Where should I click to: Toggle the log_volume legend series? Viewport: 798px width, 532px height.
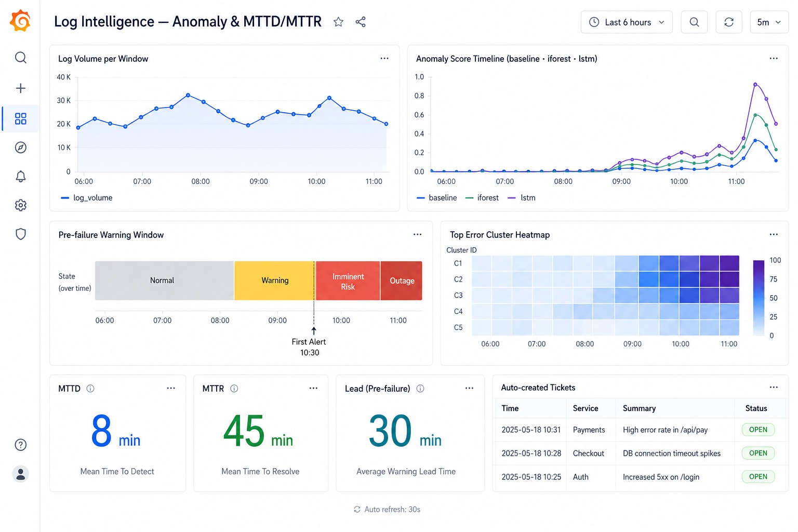(87, 198)
